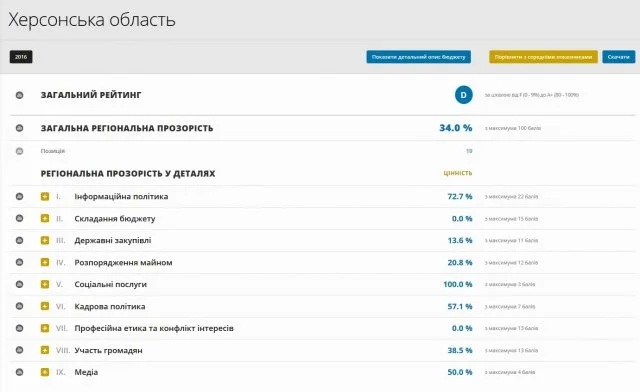The height and width of the screenshot is (392, 640).
Task: Select the "Медіа" row label
Action: [x=86, y=372]
